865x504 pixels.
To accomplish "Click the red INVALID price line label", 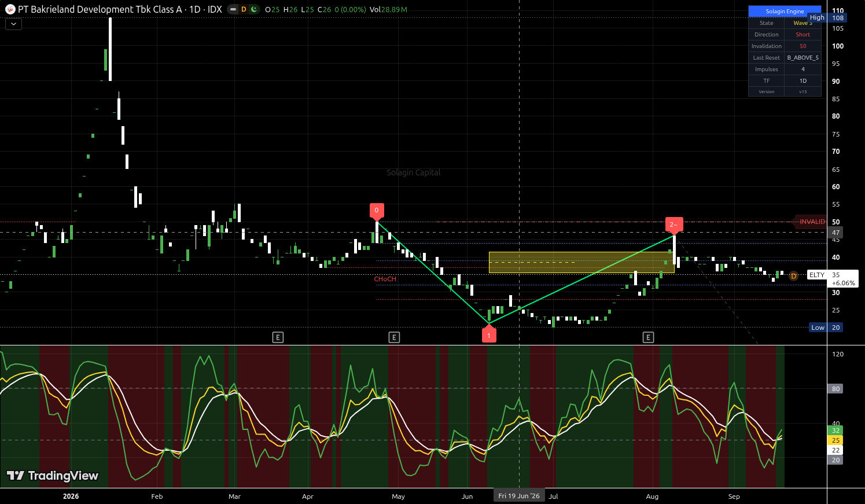I will coord(810,222).
